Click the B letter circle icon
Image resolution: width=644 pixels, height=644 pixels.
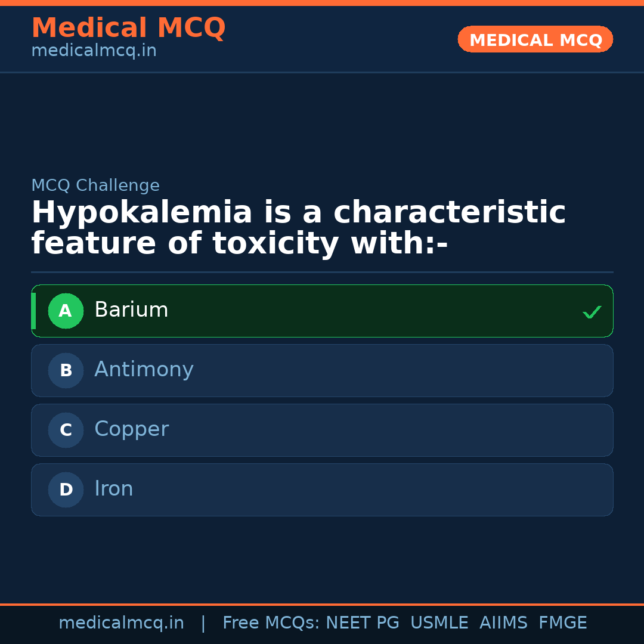coord(66,370)
